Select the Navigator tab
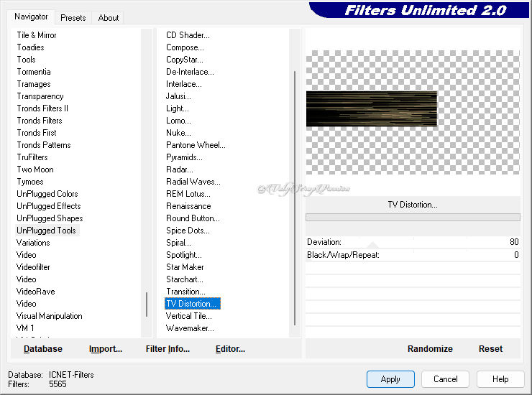This screenshot has height=395, width=532. 31,17
